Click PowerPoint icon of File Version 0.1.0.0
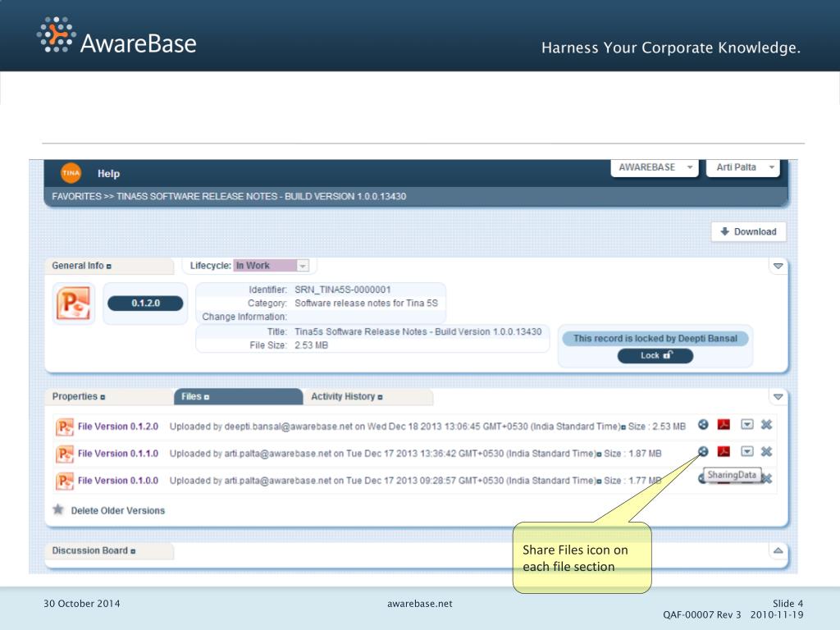The width and height of the screenshot is (840, 630). click(x=64, y=481)
